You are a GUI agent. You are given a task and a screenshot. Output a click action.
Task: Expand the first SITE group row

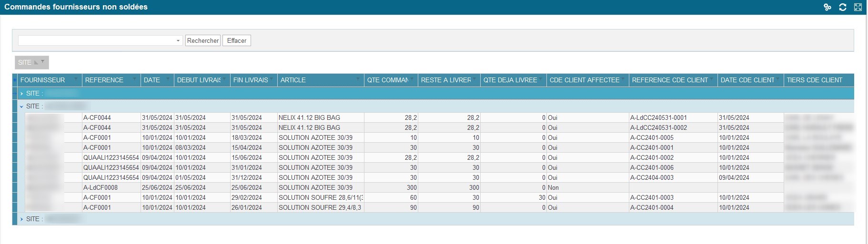(21, 94)
